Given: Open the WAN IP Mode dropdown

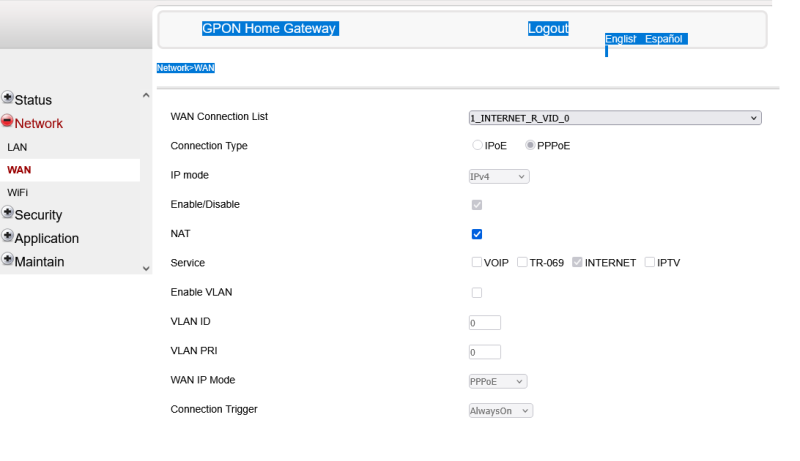Looking at the screenshot, I should pos(498,381).
